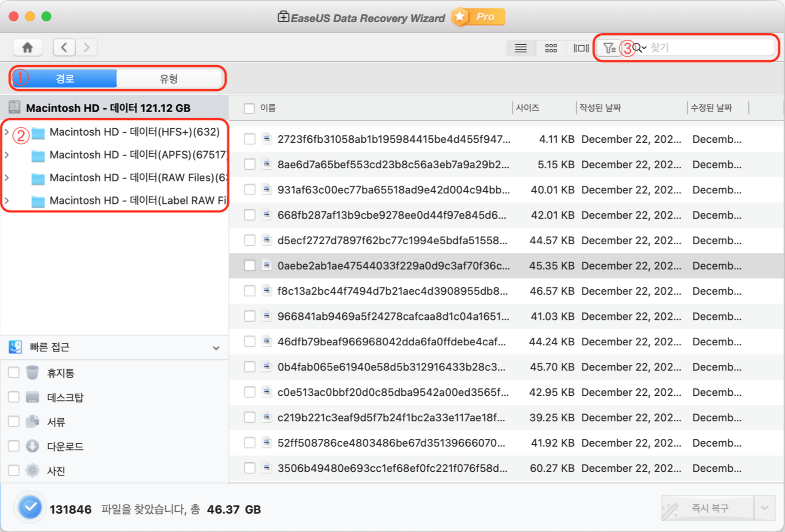Expand the APFS folder node
The width and height of the screenshot is (785, 532).
coord(7,155)
